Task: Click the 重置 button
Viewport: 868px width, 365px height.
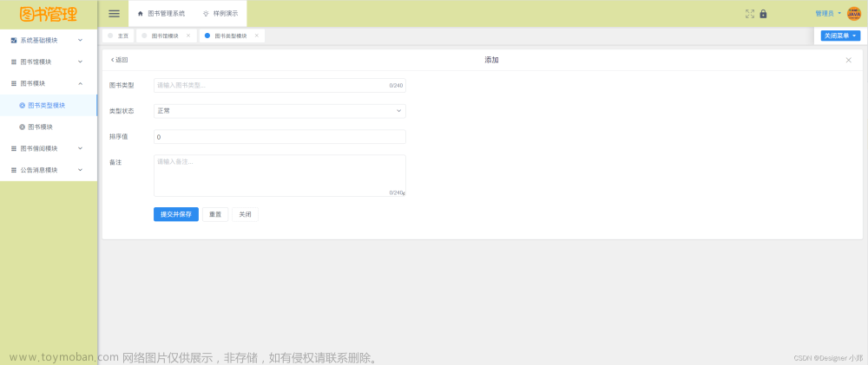Action: coord(215,214)
